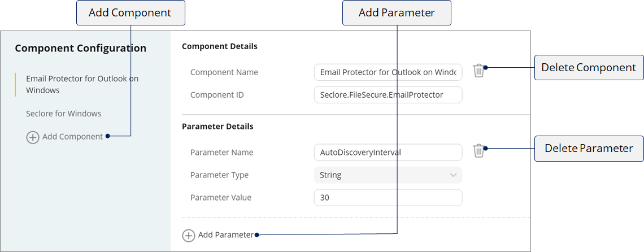This screenshot has width=644, height=252.
Task: Click the Component Details heading
Action: coord(220,46)
